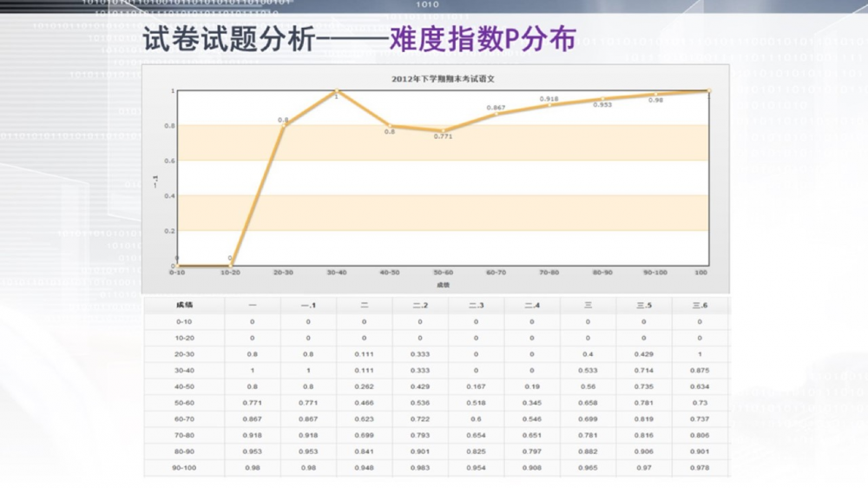Select the 0.983 table cell

(x=420, y=467)
